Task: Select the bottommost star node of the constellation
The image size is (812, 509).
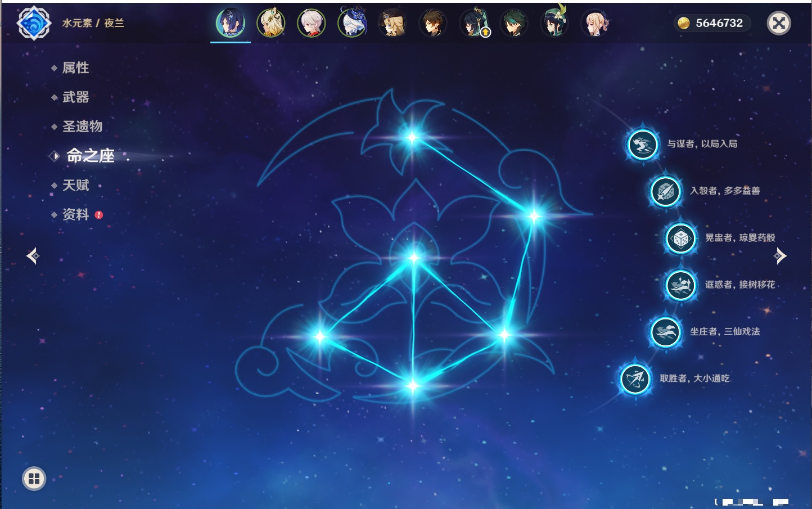Action: [x=413, y=386]
